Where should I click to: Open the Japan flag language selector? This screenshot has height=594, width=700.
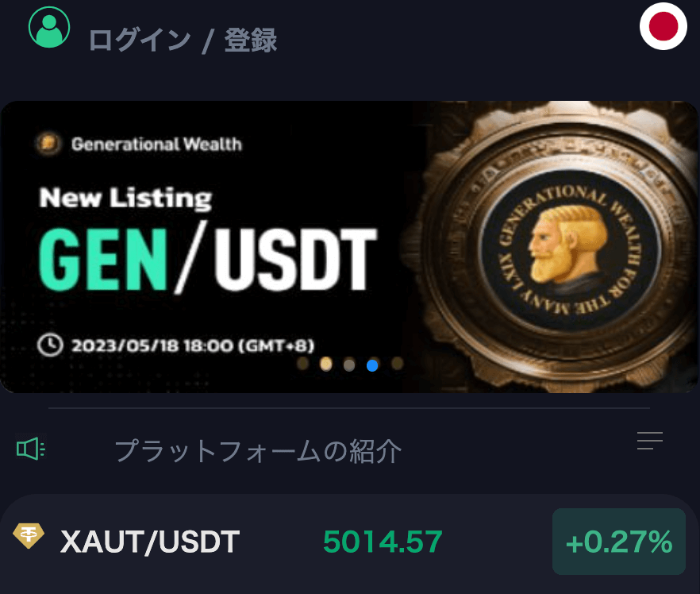[x=663, y=26]
